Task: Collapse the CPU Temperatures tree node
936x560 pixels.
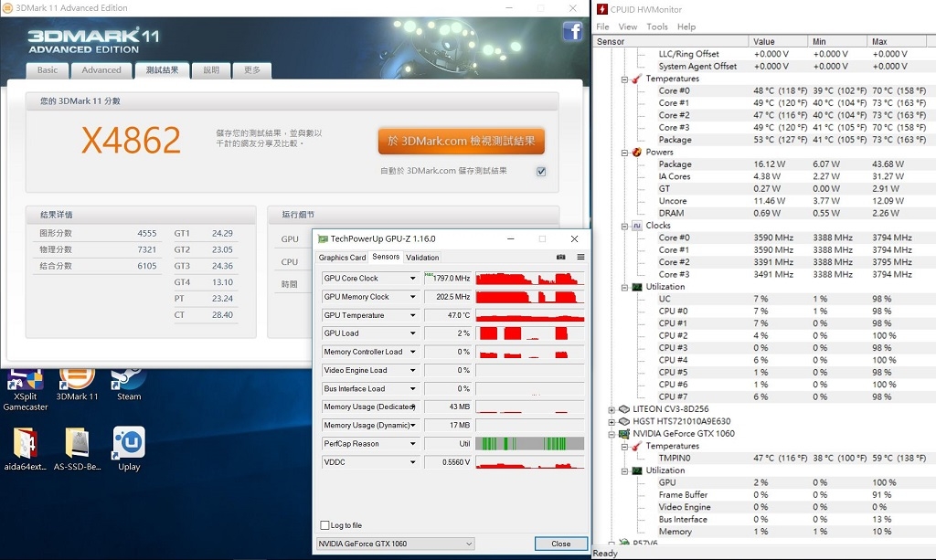Action: tap(624, 79)
